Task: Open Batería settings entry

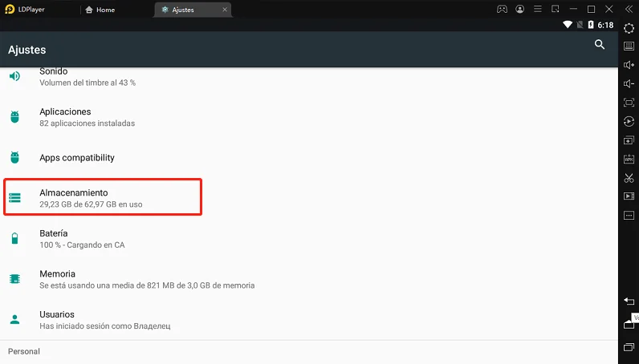Action: (309, 239)
